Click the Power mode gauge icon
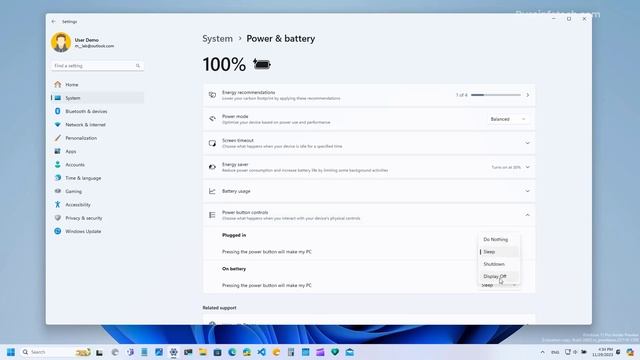The image size is (640, 360). 212,119
